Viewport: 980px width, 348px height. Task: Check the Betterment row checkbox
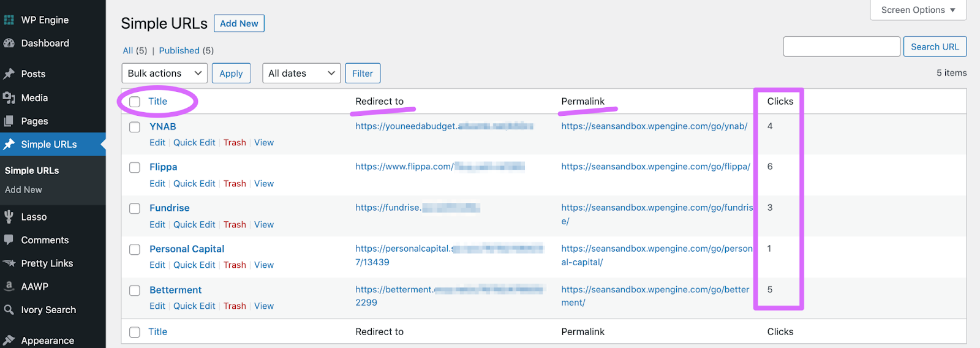[x=135, y=290]
